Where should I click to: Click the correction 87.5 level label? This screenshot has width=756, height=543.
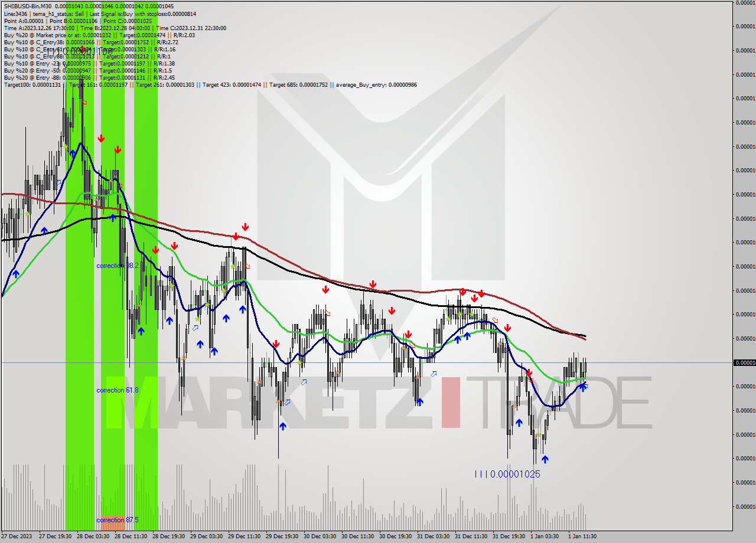[118, 519]
